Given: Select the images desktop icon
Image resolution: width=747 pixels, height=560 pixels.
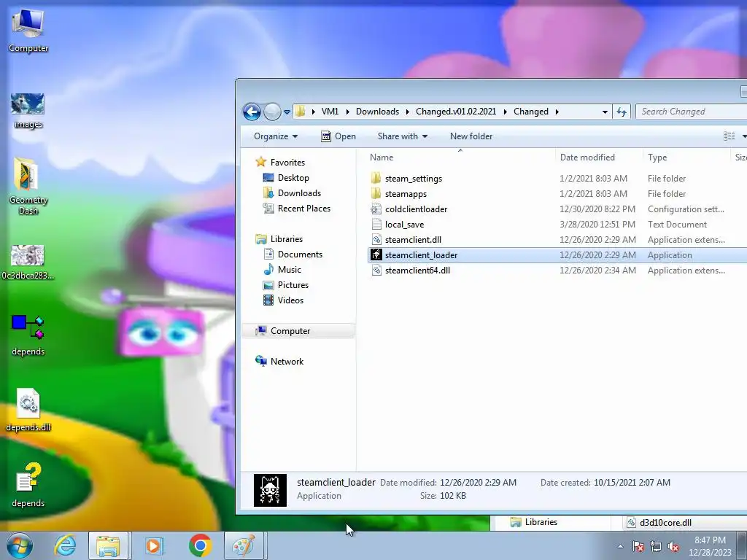Looking at the screenshot, I should click(x=28, y=111).
